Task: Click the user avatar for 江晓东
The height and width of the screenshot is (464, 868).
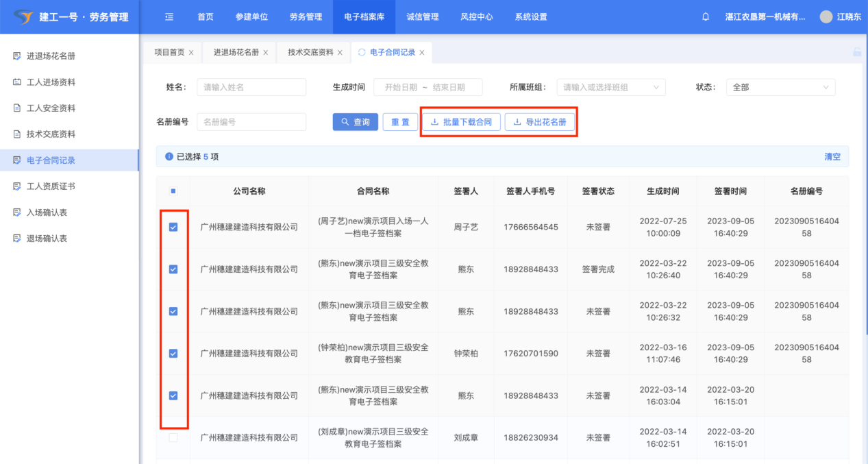Action: [826, 17]
